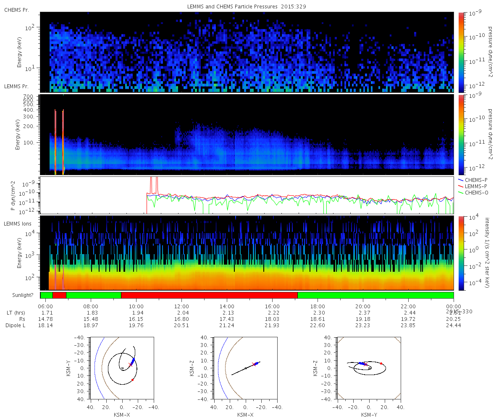Click the red dot on the KSM-Y/KSM-Z orbit
The height and width of the screenshot is (420, 504).
click(381, 363)
